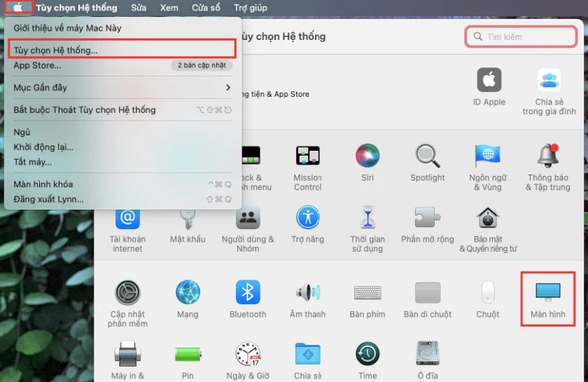Open Tùy chọn Hệ thống menu bar item
Image resolution: width=588 pixels, height=382 pixels.
click(76, 8)
